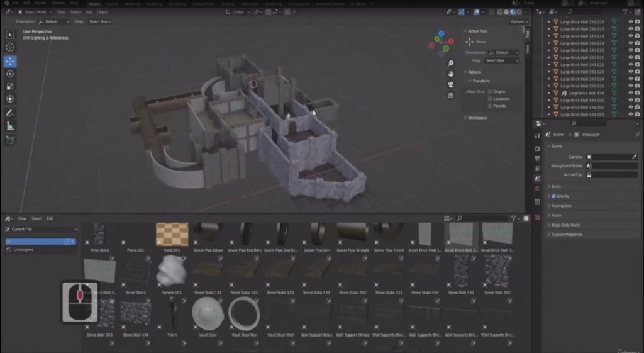Open the Current File library dropdown
Viewport: 644px width, 353px height.
click(x=41, y=229)
